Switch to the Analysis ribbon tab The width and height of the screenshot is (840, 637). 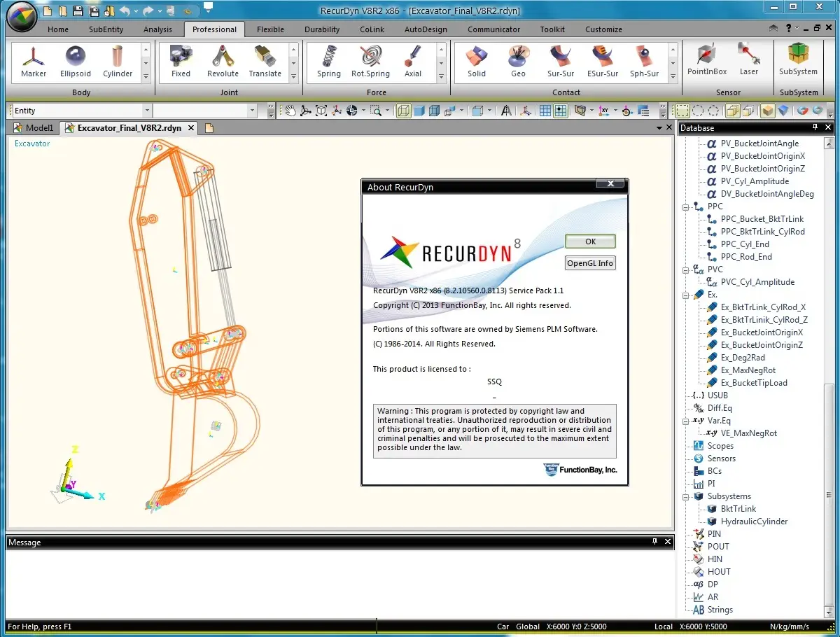157,29
